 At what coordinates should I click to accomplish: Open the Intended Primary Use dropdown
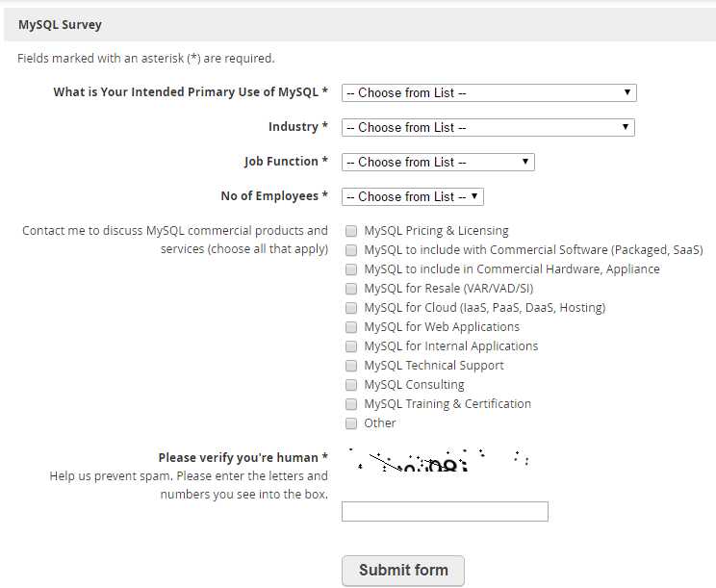[x=489, y=92]
